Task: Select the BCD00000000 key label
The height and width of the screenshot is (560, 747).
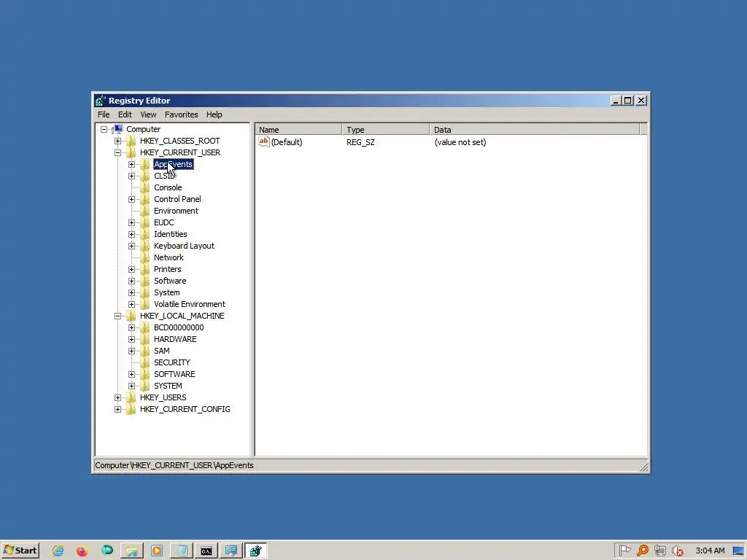Action: (179, 327)
